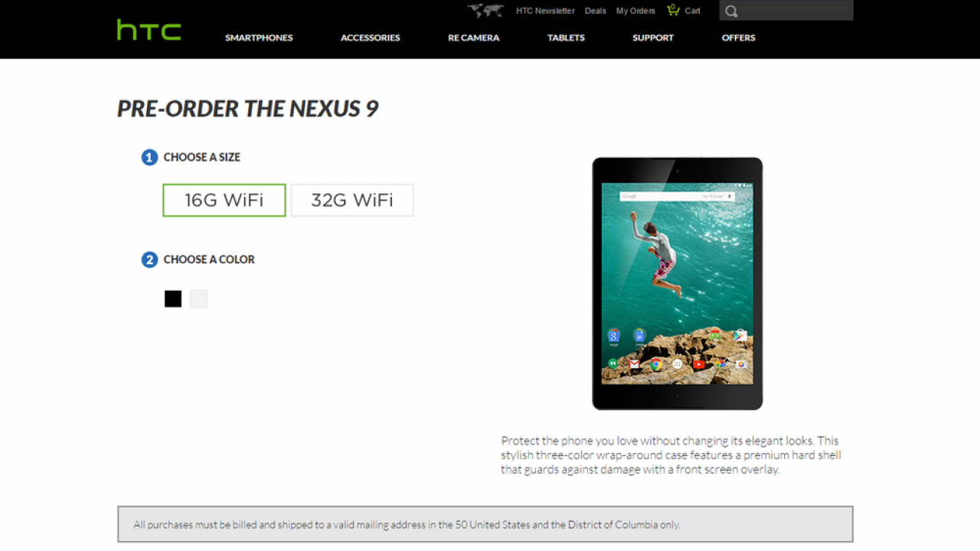Open the Offers menu
Viewport: 980px width, 551px height.
tap(739, 37)
